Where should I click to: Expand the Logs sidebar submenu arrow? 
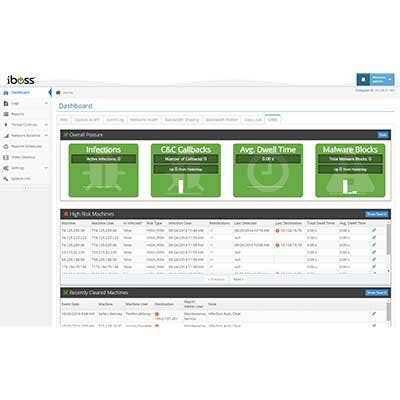click(46, 103)
